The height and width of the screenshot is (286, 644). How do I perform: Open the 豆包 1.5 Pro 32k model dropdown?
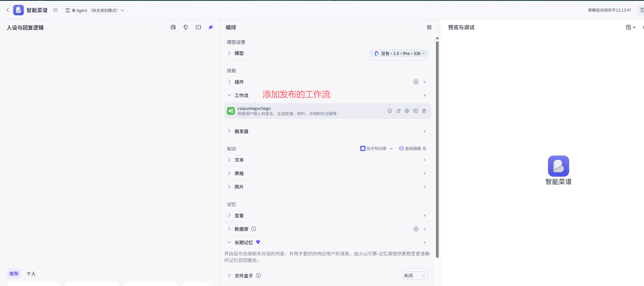pyautogui.click(x=399, y=53)
